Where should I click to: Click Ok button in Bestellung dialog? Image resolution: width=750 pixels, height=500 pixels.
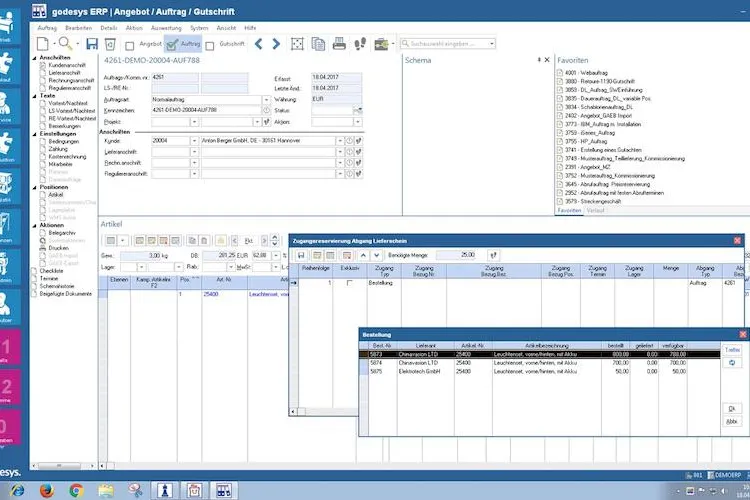tap(732, 409)
